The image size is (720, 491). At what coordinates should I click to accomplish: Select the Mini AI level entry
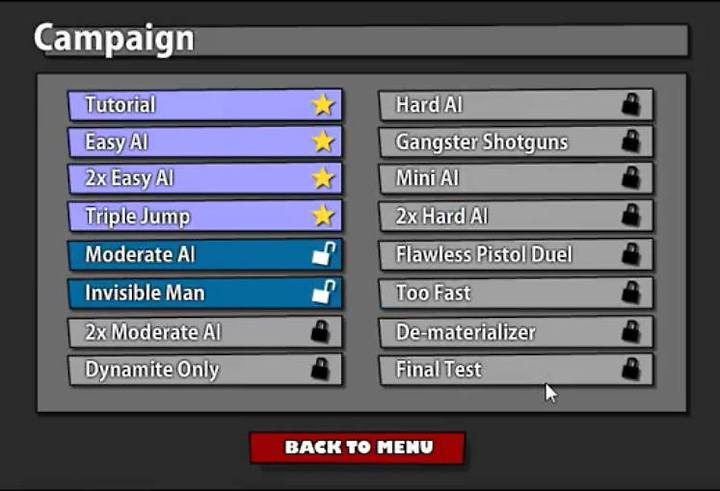[516, 178]
